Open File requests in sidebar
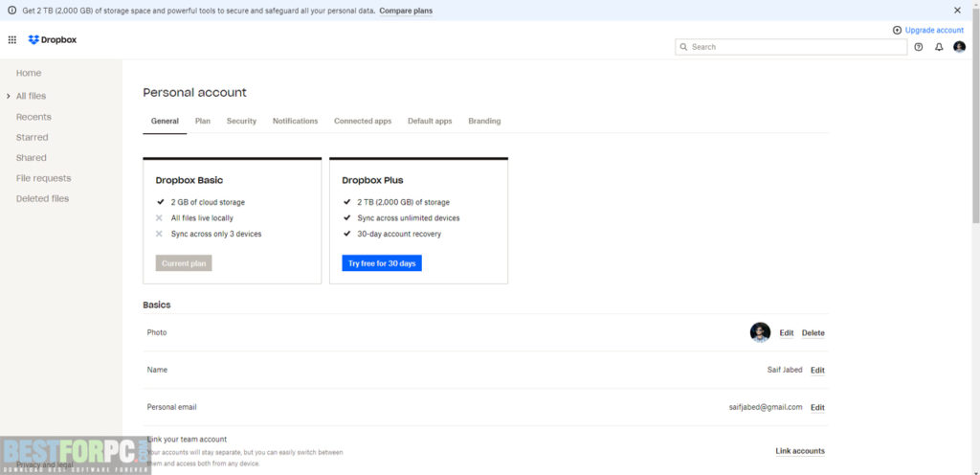Viewport: 980px width, 475px height. (44, 178)
